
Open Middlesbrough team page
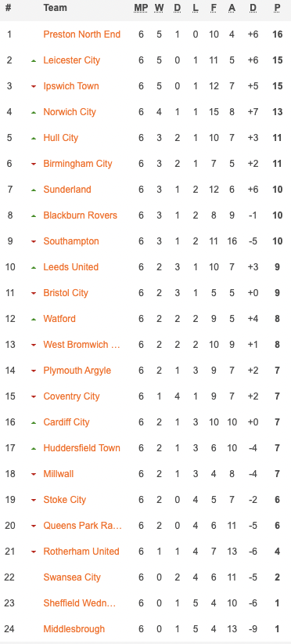pyautogui.click(x=74, y=629)
